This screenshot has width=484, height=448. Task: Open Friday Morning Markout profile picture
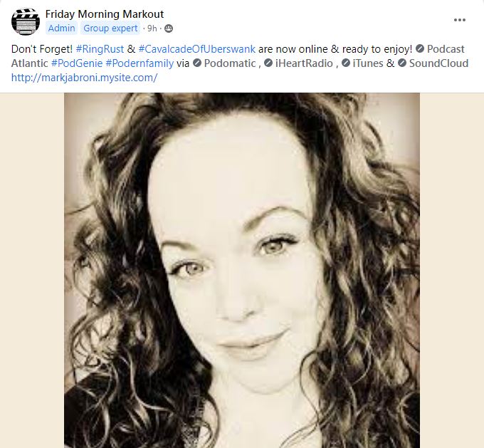click(x=26, y=21)
